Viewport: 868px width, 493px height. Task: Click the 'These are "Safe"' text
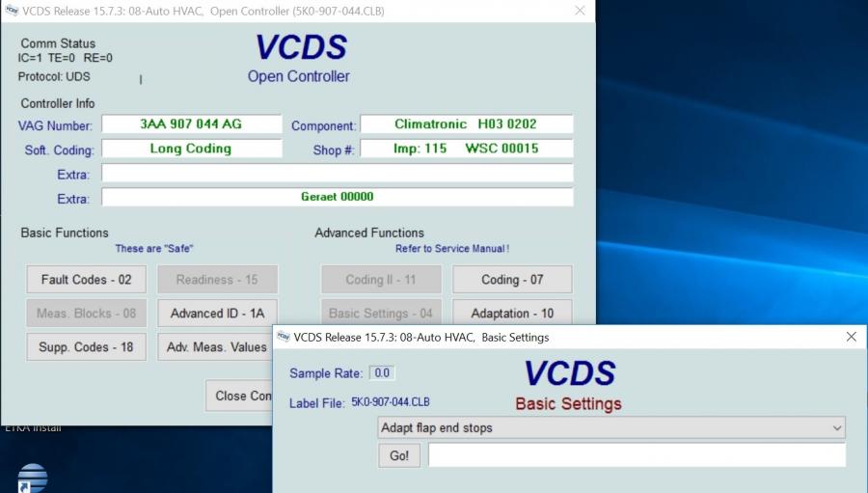tap(154, 249)
